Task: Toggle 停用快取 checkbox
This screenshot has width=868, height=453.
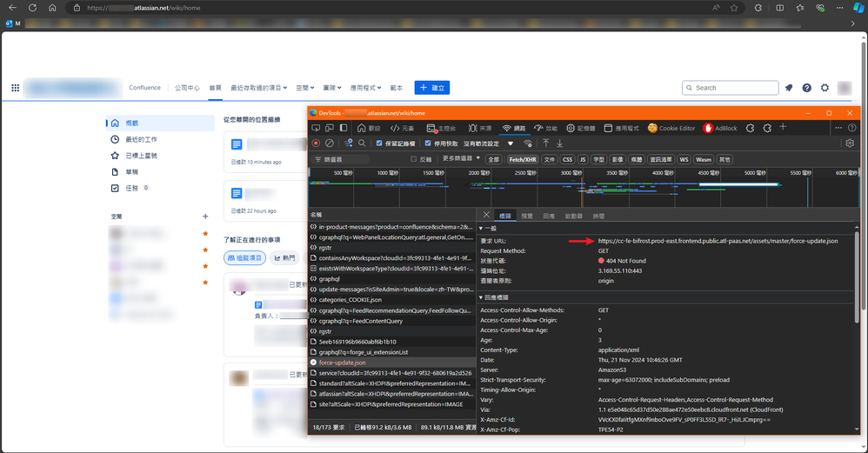Action: click(x=428, y=143)
